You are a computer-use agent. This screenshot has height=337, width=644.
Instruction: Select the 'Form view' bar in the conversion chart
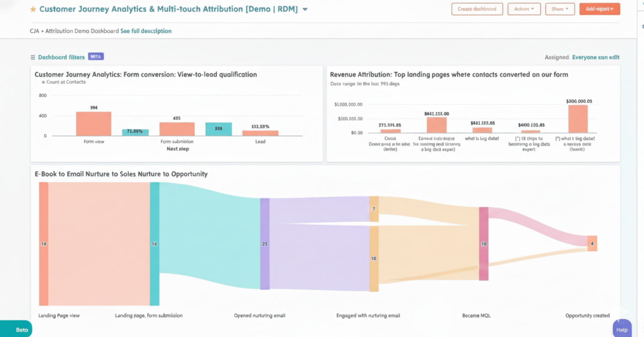(93, 124)
